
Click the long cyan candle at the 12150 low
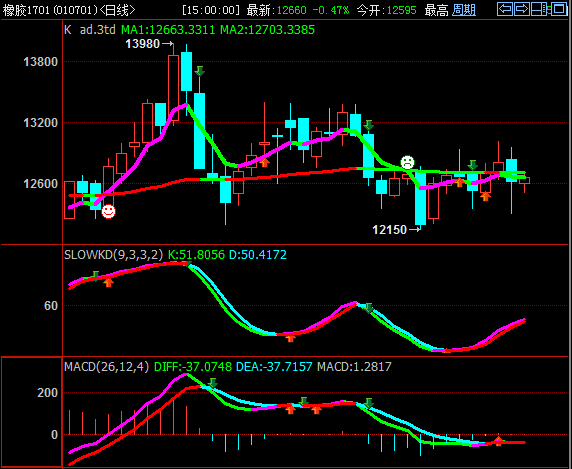pyautogui.click(x=420, y=198)
